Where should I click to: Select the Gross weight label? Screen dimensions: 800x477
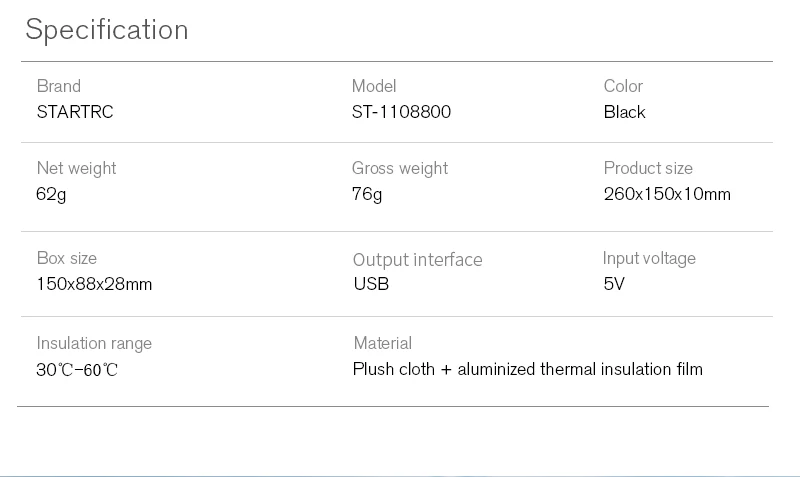point(400,168)
